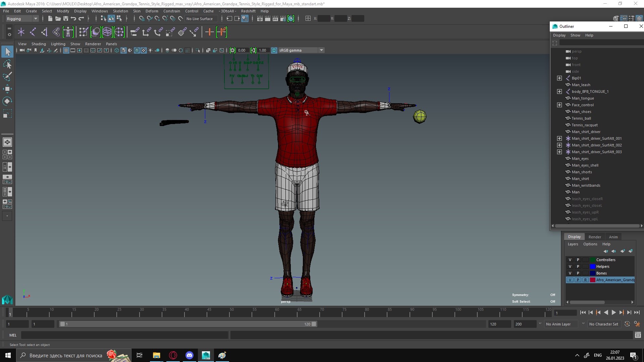Viewport: 644px width, 362px height.
Task: Toggle R reference mode on Afro_American layer
Action: (585, 280)
